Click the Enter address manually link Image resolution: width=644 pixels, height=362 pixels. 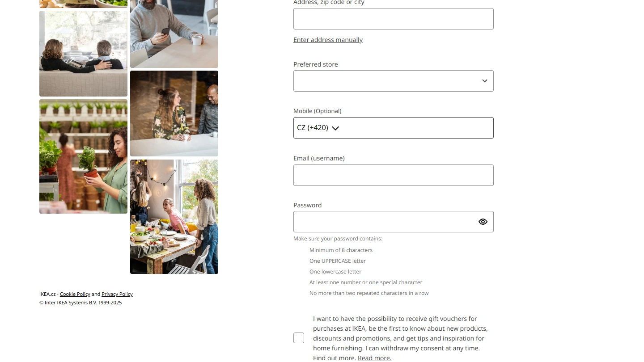tap(328, 40)
